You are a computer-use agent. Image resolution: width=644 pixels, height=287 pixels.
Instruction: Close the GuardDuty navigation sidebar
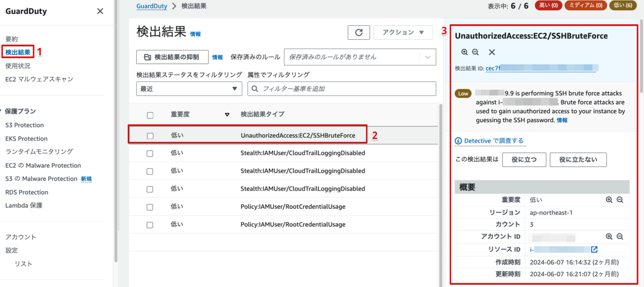pyautogui.click(x=100, y=11)
